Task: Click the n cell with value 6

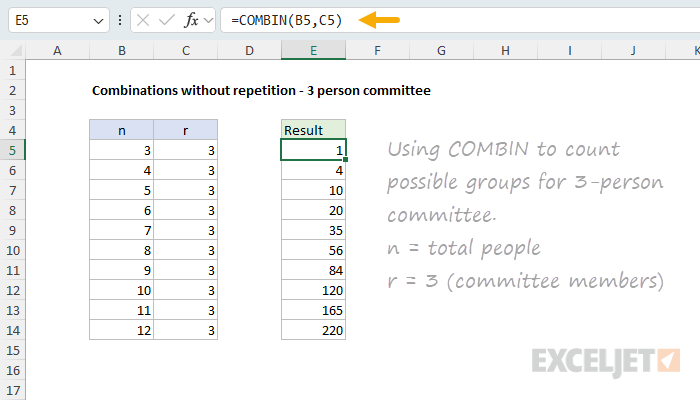Action: 121,210
